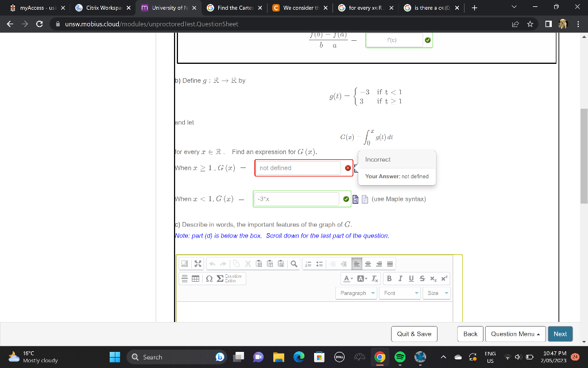Switch to the for every x∈R tab
This screenshot has height=368, width=588.
pos(366,7)
